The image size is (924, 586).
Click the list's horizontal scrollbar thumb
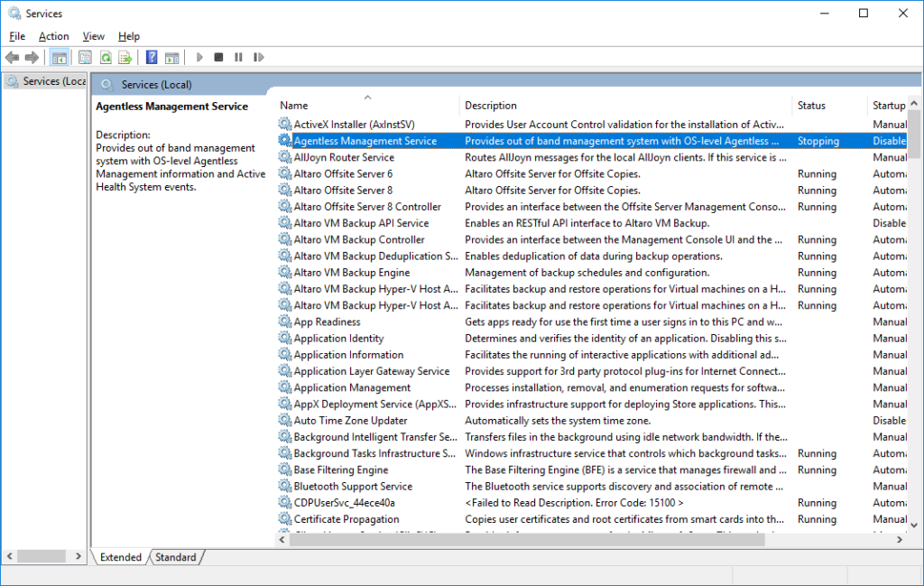pos(527,539)
